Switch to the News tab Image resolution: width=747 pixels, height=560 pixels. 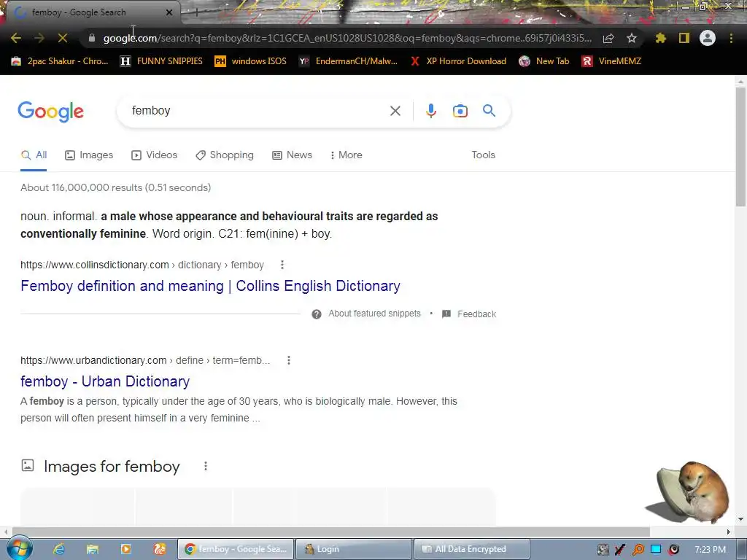click(x=292, y=155)
